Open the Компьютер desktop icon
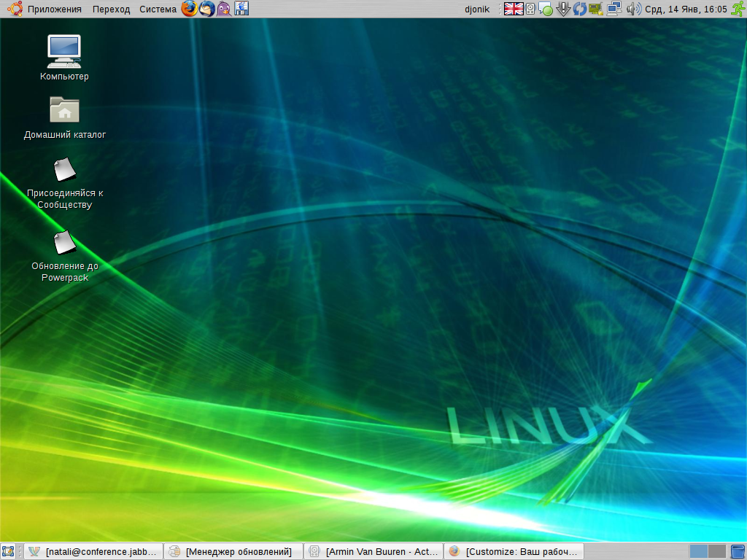The height and width of the screenshot is (560, 747). click(64, 51)
